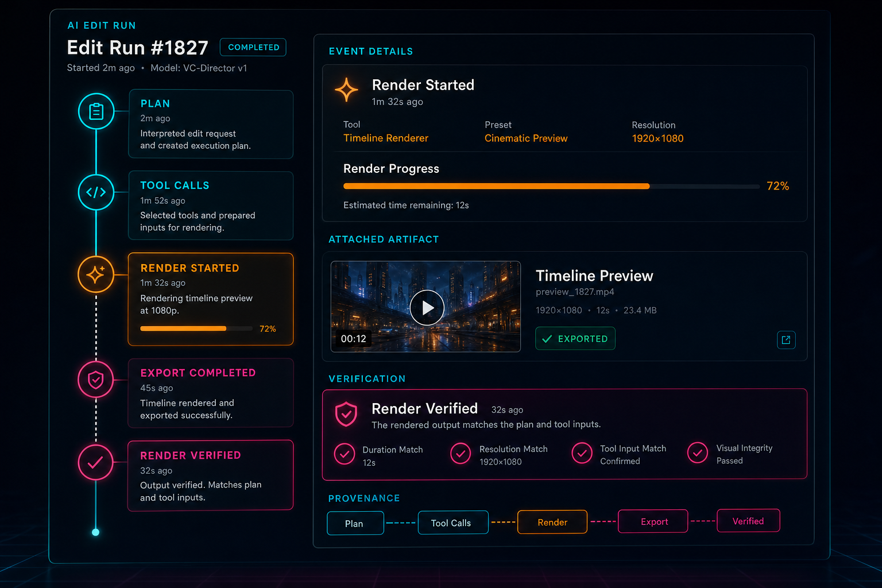Click the 72% value beside main progress bar
Image resolution: width=882 pixels, height=588 pixels.
point(778,186)
